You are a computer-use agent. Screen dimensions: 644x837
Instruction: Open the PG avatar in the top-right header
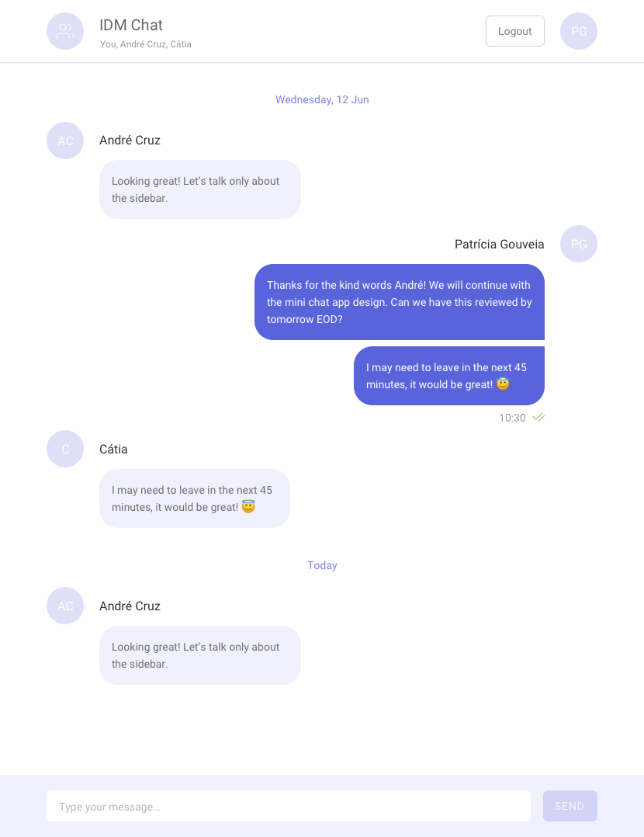579,31
